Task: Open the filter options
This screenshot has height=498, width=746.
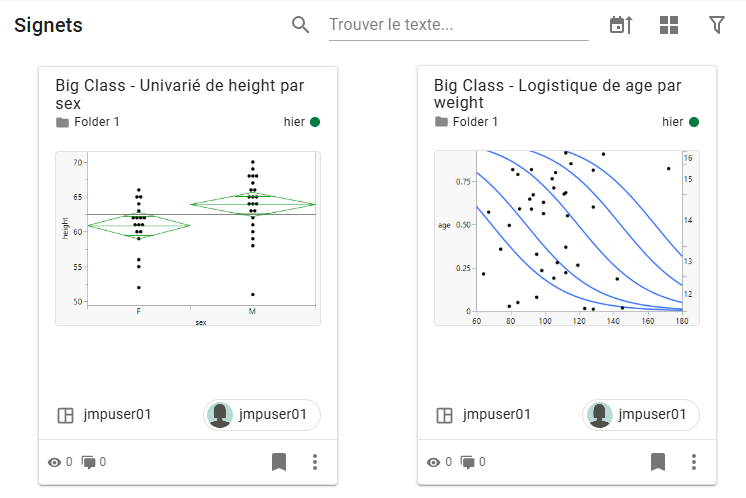Action: coord(716,25)
